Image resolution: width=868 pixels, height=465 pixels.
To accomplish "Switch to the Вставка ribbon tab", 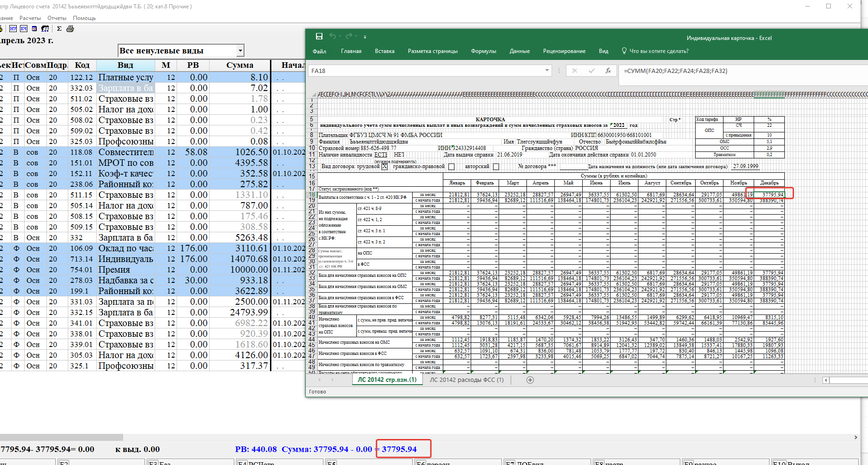I will (385, 51).
